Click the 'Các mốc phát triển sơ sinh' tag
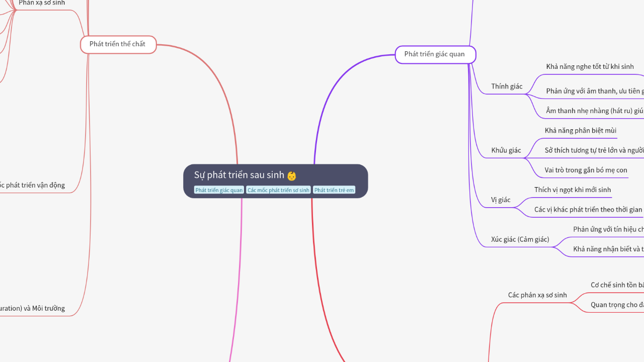Screen dimensions: 644x362 [x=278, y=190]
